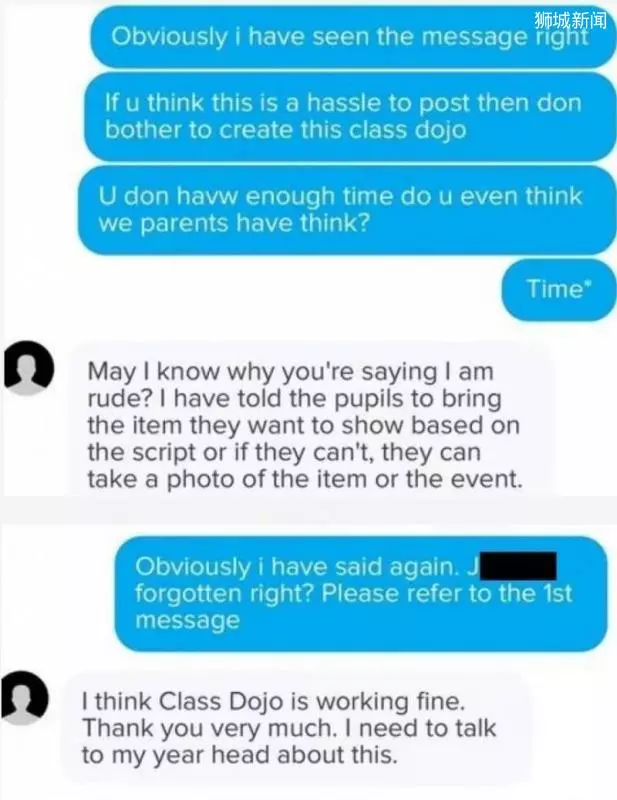The height and width of the screenshot is (800, 617).
Task: Tap the 'Obviously i have said again' bubble
Action: [x=361, y=593]
